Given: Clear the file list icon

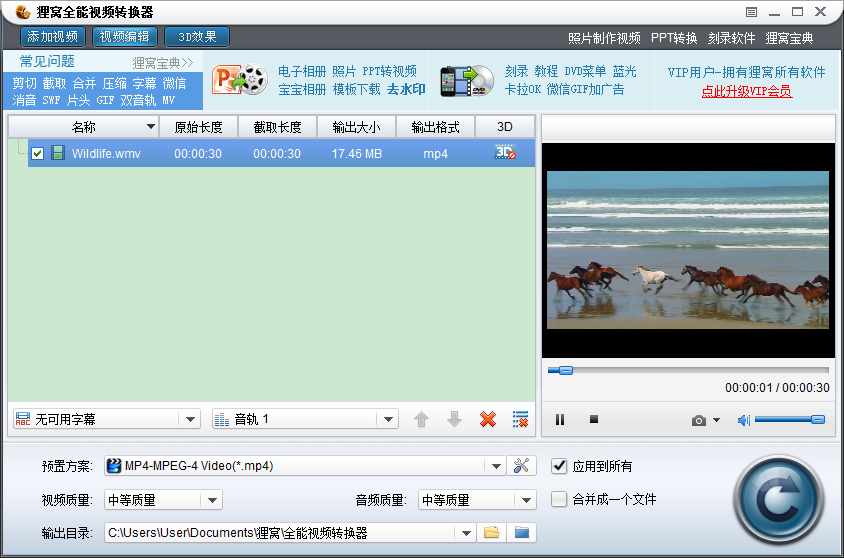Looking at the screenshot, I should pos(520,420).
